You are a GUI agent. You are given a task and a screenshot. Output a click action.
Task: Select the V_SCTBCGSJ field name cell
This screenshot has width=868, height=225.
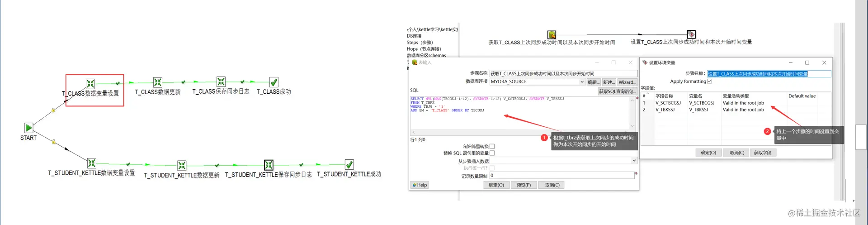[668, 103]
